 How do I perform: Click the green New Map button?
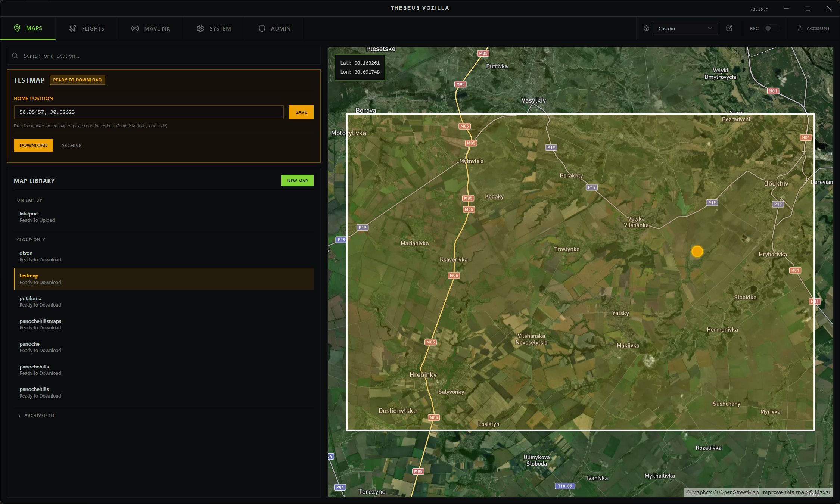click(x=297, y=181)
